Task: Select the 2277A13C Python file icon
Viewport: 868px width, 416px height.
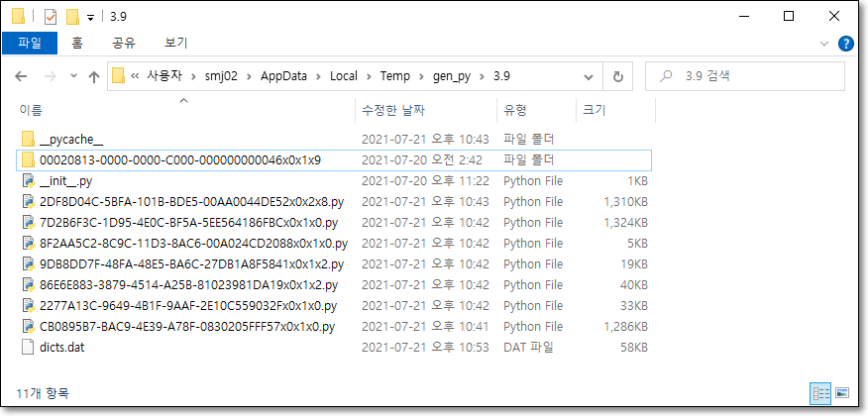Action: [x=28, y=305]
